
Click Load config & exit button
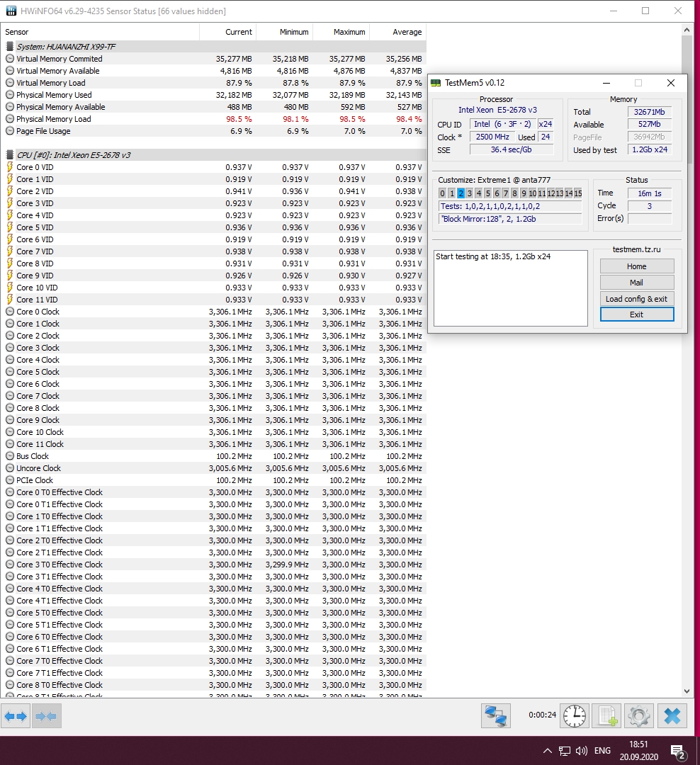[636, 299]
